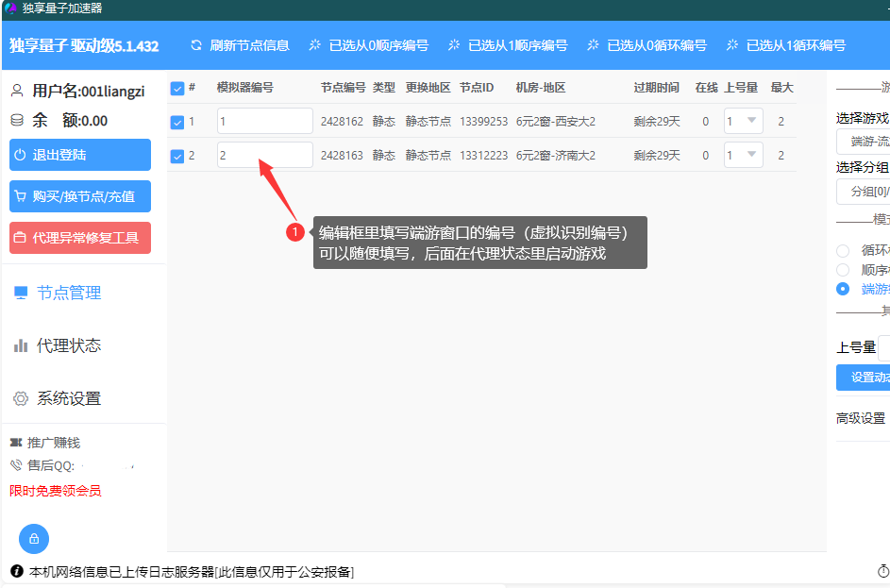The width and height of the screenshot is (890, 588).
Task: Open the 系统设置 tab
Action: [69, 398]
